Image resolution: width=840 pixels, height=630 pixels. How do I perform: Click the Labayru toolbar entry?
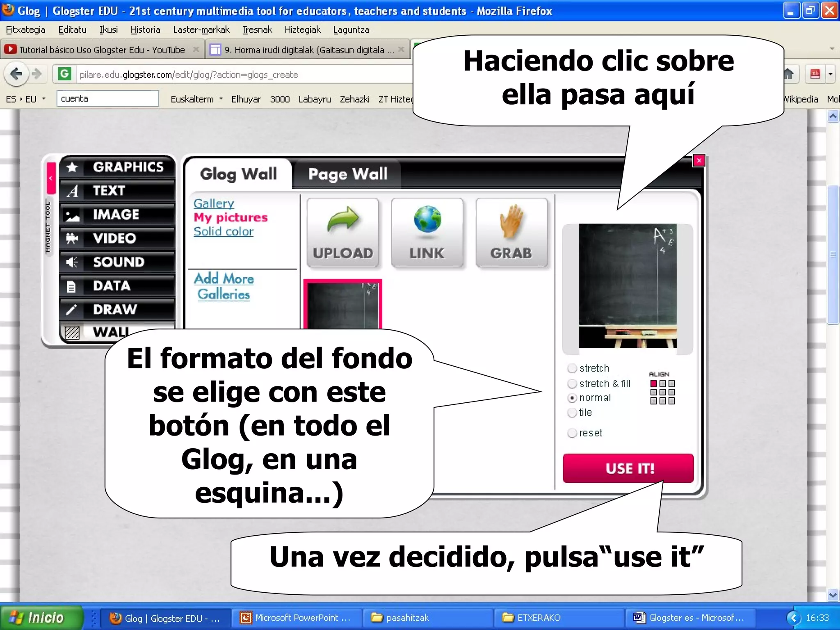pyautogui.click(x=315, y=99)
